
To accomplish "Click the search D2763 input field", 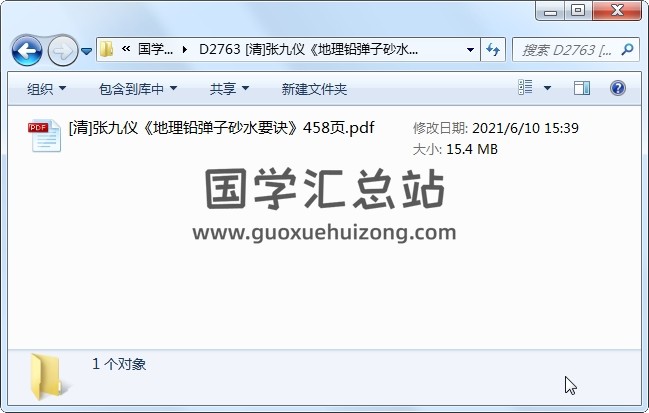I will pyautogui.click(x=566, y=50).
